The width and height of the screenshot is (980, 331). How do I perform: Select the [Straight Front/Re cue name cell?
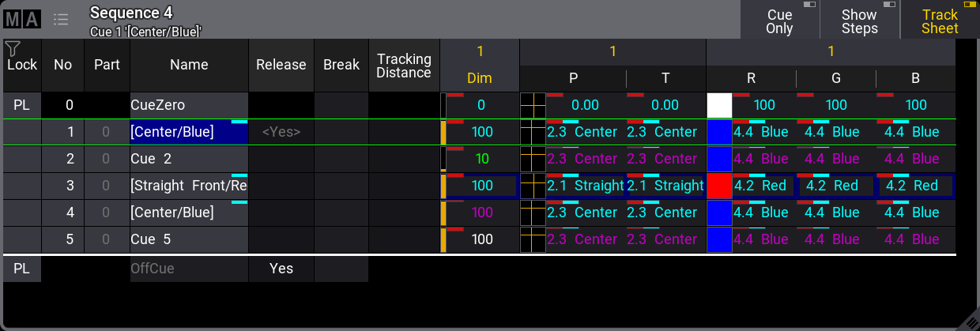pos(189,186)
